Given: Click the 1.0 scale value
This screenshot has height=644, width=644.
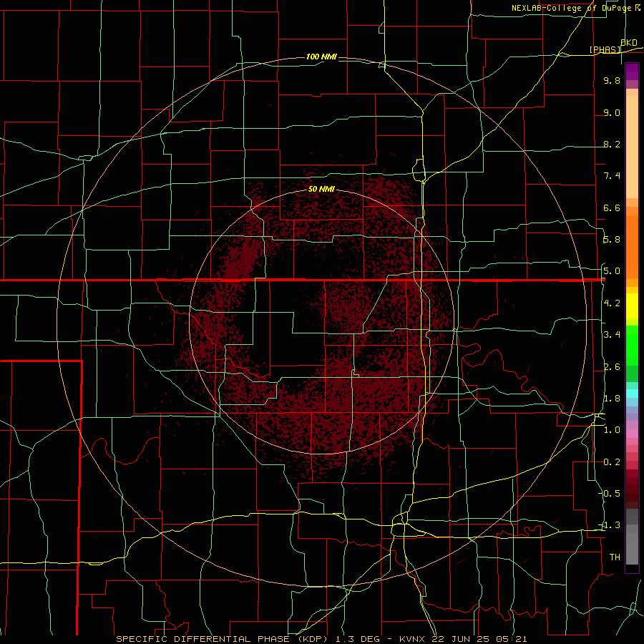Looking at the screenshot, I should [x=612, y=430].
